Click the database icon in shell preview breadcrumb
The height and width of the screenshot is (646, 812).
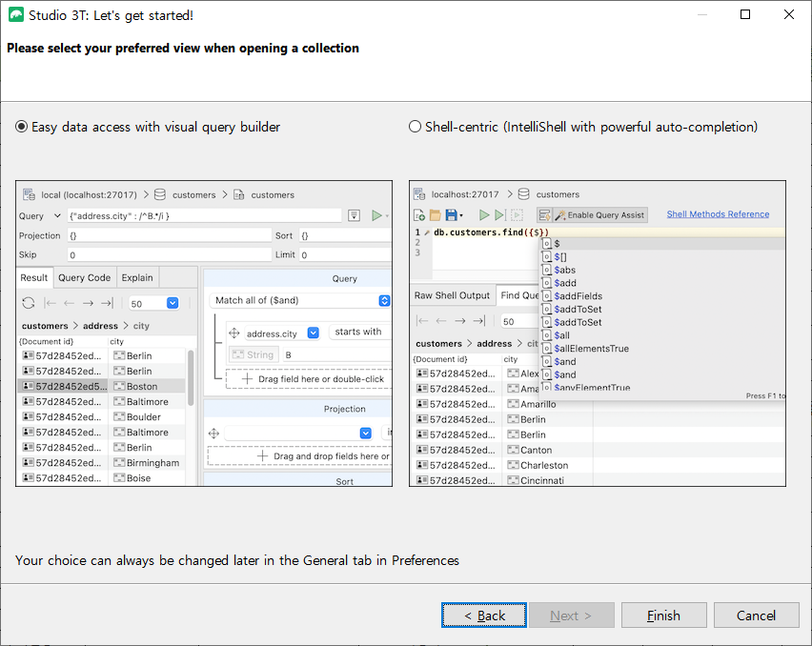(523, 194)
